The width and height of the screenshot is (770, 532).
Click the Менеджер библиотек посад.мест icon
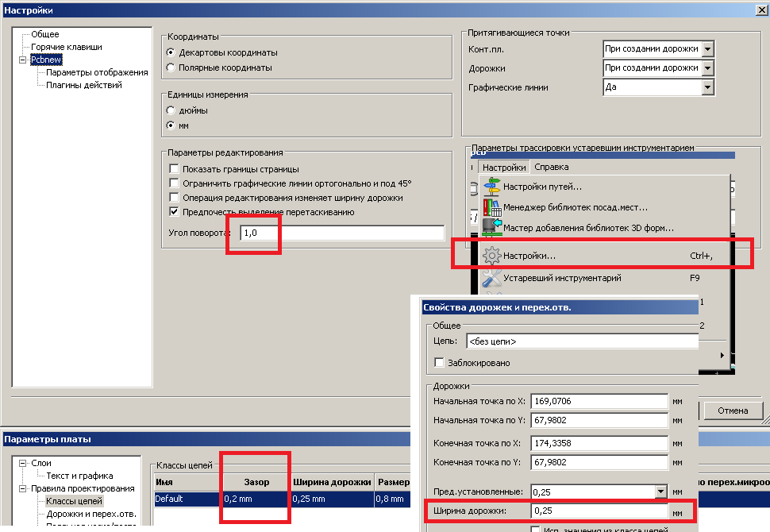coord(491,207)
